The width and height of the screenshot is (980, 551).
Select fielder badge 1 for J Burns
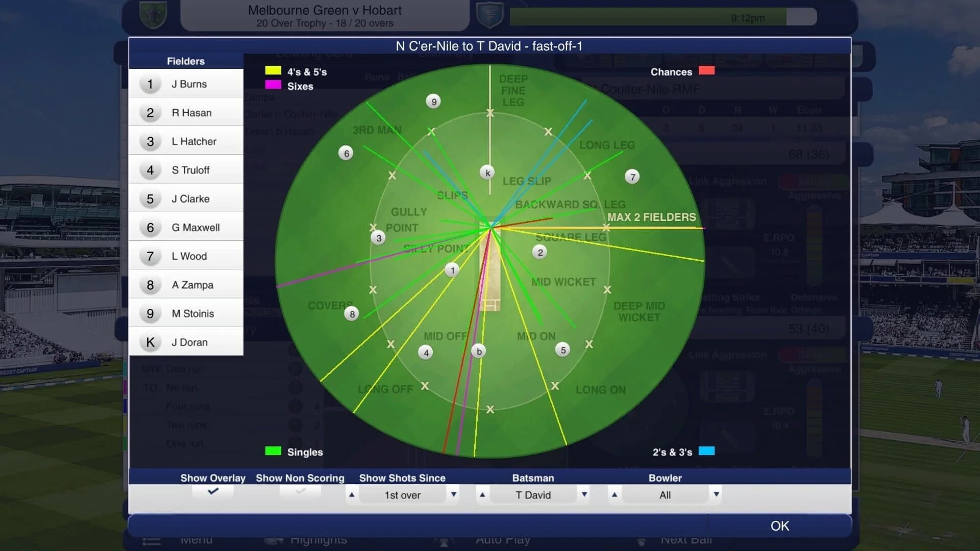[150, 84]
